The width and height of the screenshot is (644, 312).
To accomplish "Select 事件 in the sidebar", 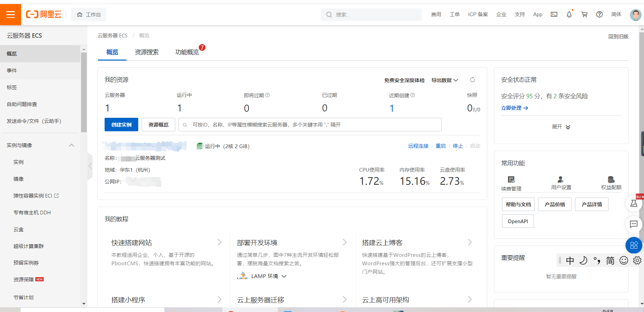I will (40, 70).
